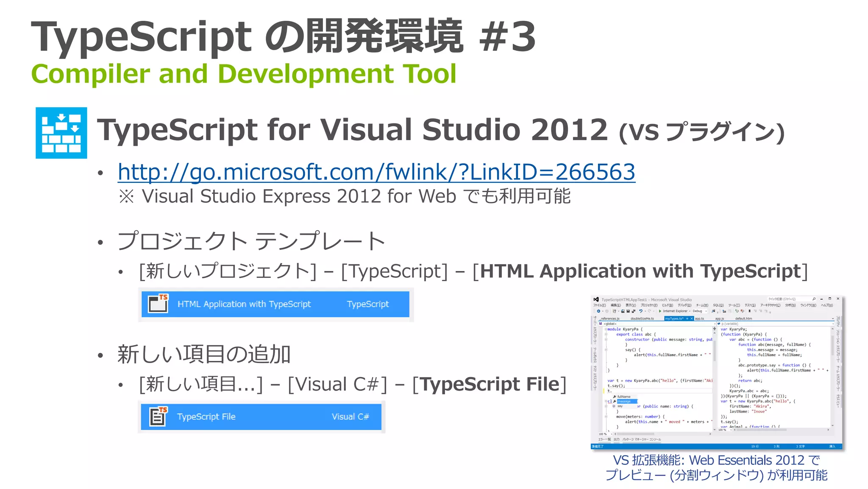Open the left editor 100 % zoom dropdown

[x=606, y=434]
